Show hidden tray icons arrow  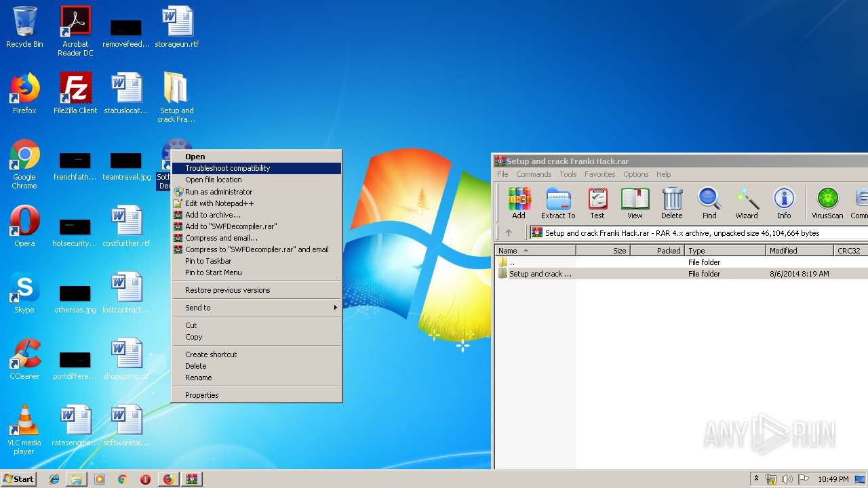[757, 479]
